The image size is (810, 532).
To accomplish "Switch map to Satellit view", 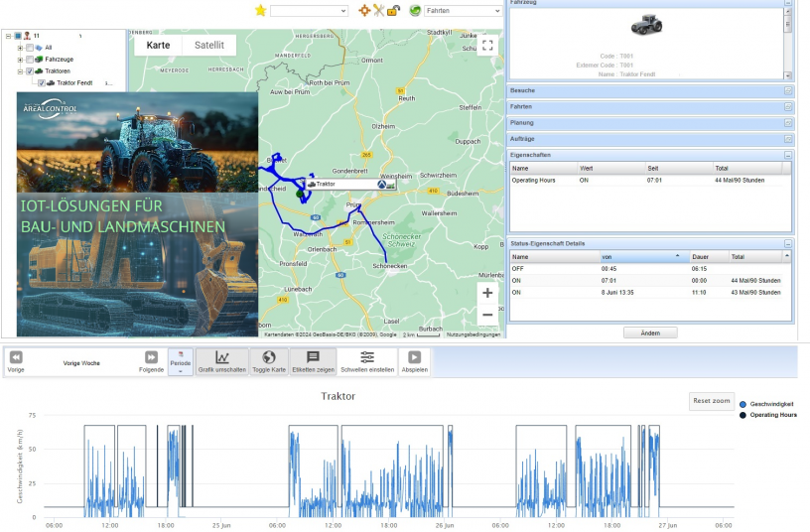I will tap(209, 45).
